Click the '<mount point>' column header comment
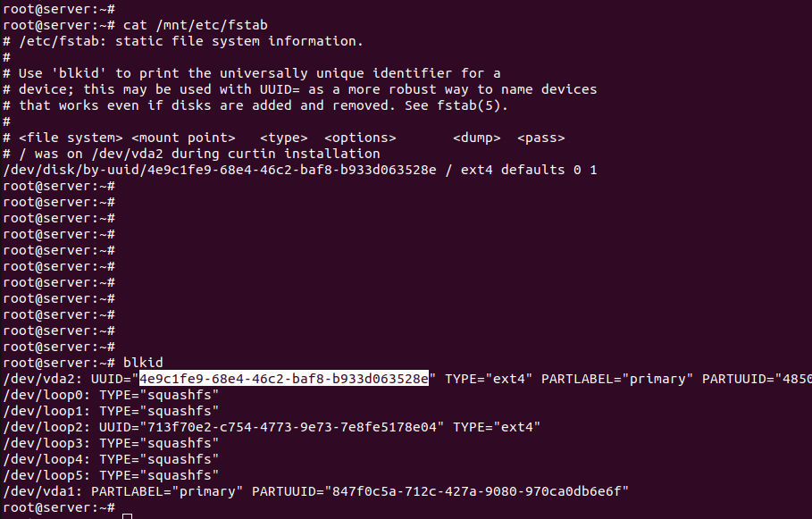This screenshot has width=812, height=519. tap(183, 138)
